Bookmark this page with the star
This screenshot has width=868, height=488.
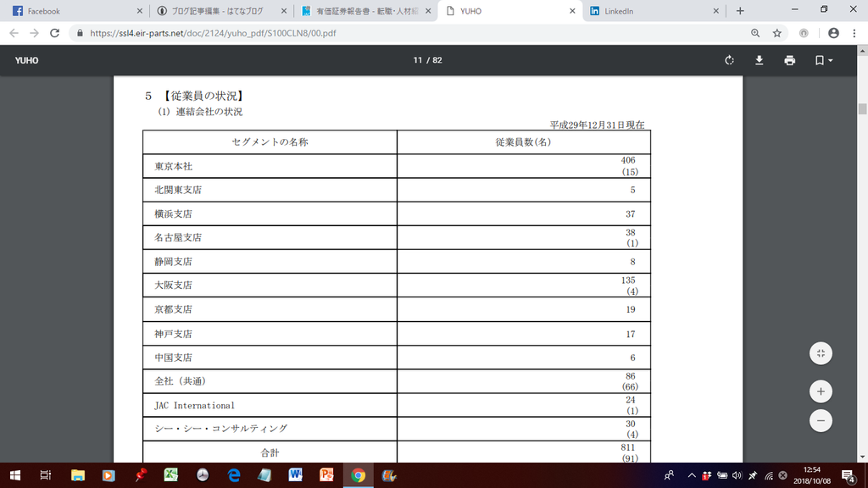point(777,33)
